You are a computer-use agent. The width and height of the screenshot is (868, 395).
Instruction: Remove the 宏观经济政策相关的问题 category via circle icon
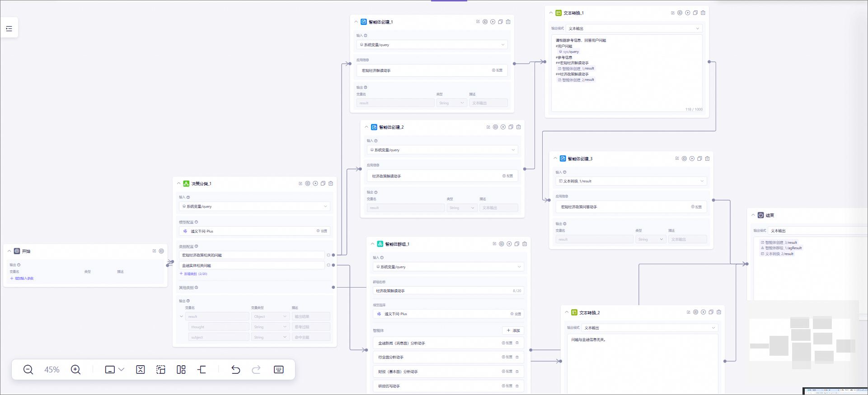point(328,255)
